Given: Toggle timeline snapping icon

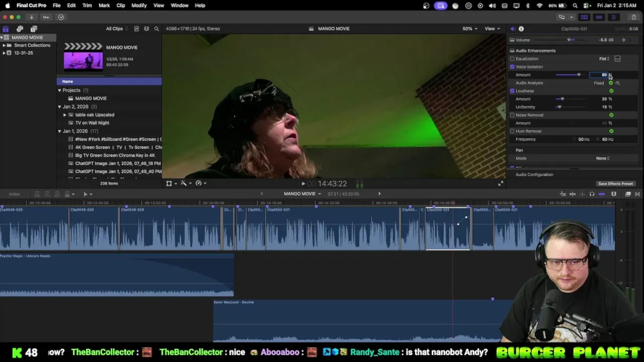Looking at the screenshot, I should click(602, 194).
